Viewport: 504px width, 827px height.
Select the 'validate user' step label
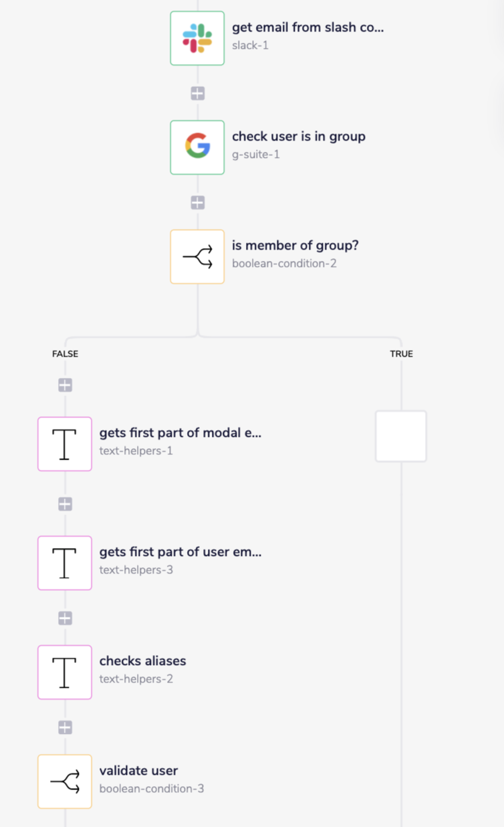(138, 770)
